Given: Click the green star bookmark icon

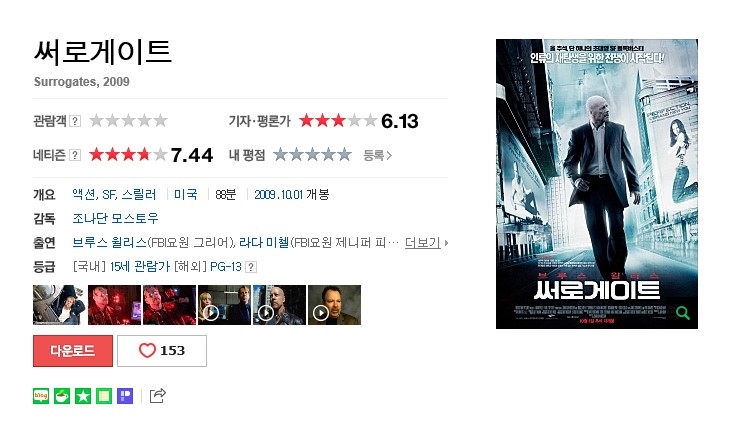Looking at the screenshot, I should pos(83,396).
